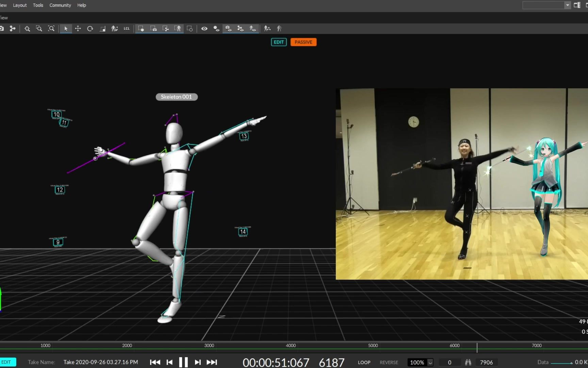Select camera 13 in the viewport
This screenshot has height=368, width=588.
(244, 136)
